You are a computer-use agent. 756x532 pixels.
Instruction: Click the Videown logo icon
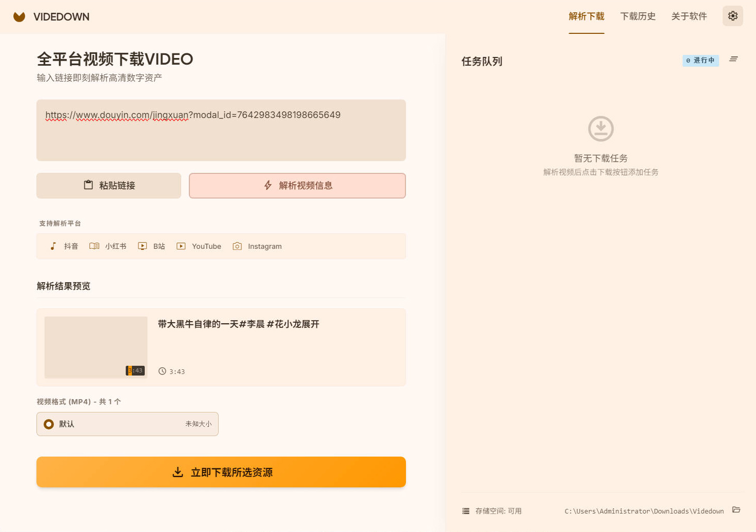click(19, 17)
